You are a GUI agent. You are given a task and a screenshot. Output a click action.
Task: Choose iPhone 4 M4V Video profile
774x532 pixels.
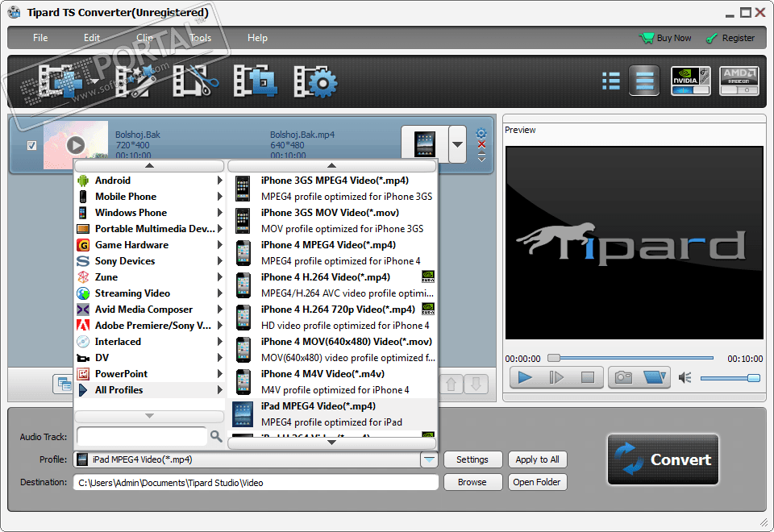(333, 382)
